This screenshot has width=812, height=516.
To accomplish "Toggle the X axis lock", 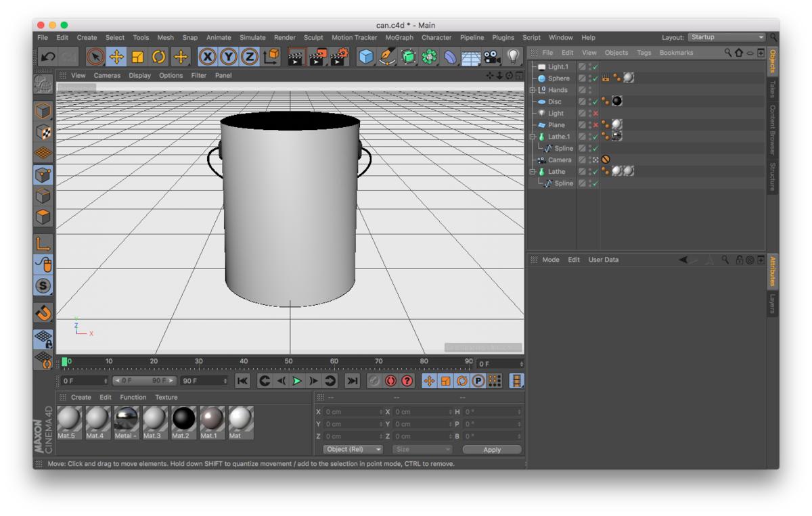I will [x=208, y=57].
